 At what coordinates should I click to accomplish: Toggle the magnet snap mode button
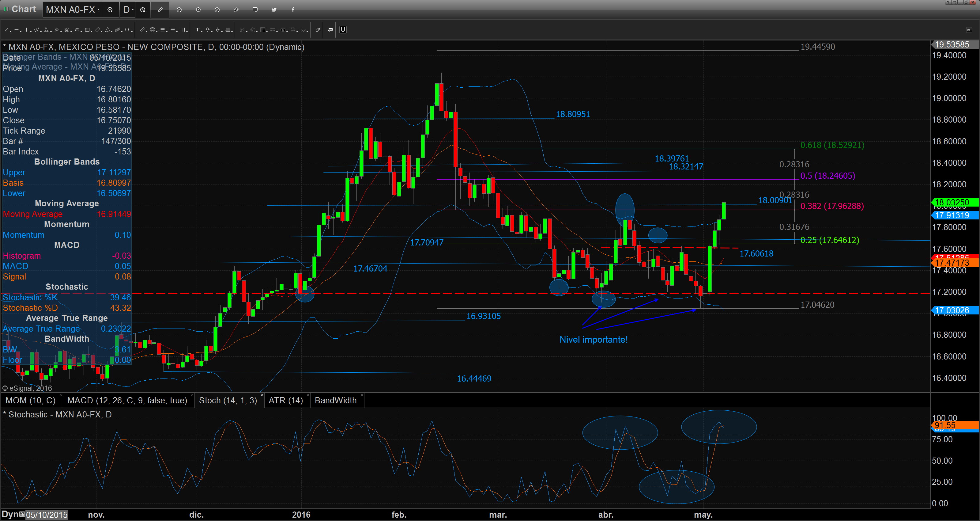point(343,30)
